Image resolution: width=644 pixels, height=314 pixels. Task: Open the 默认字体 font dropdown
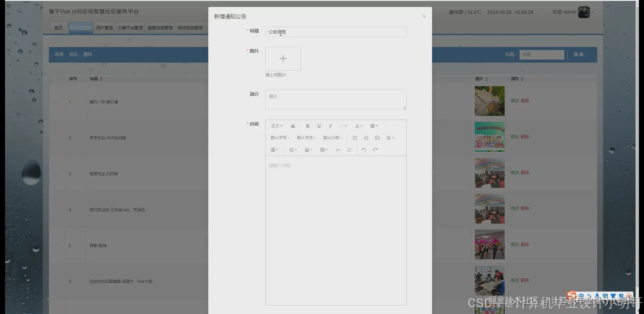coord(305,138)
